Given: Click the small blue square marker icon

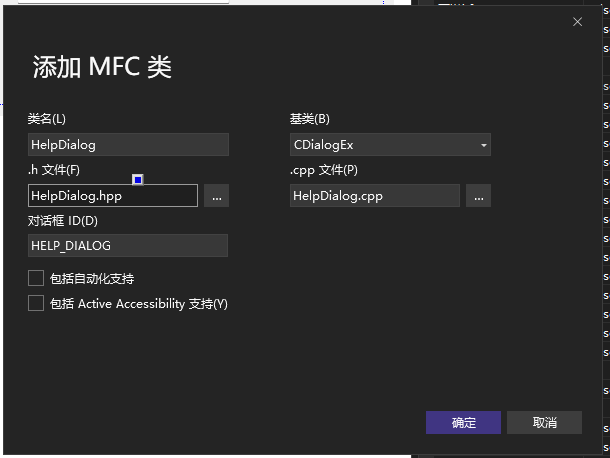Looking at the screenshot, I should point(138,180).
